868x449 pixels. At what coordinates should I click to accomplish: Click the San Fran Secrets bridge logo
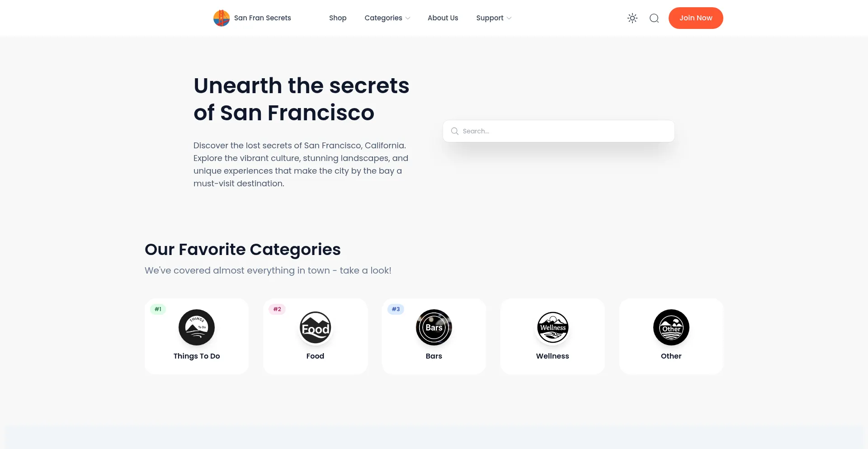point(222,18)
